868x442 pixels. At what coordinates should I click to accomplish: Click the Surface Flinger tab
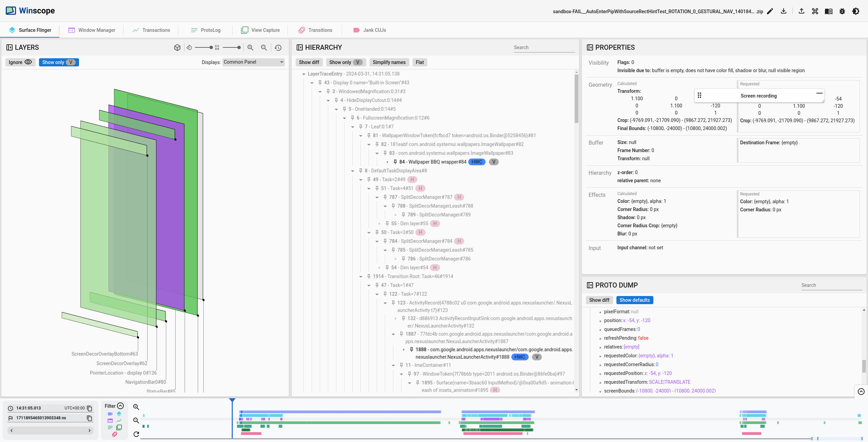tap(35, 29)
